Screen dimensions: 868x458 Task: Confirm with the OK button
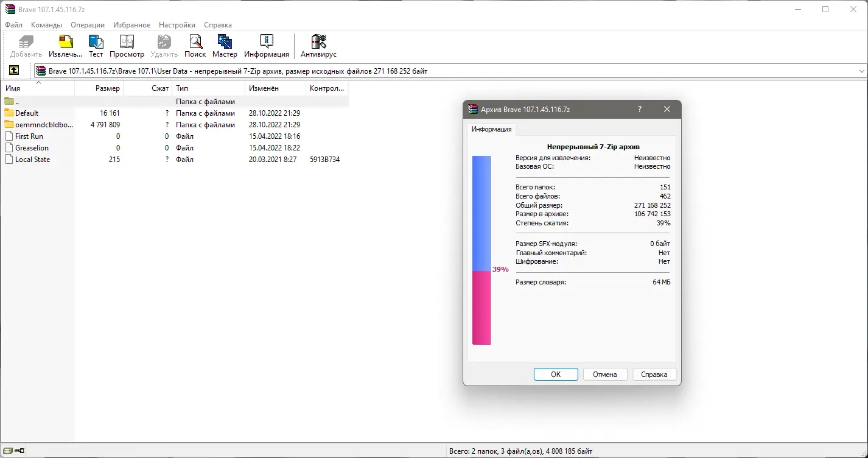[556, 375]
